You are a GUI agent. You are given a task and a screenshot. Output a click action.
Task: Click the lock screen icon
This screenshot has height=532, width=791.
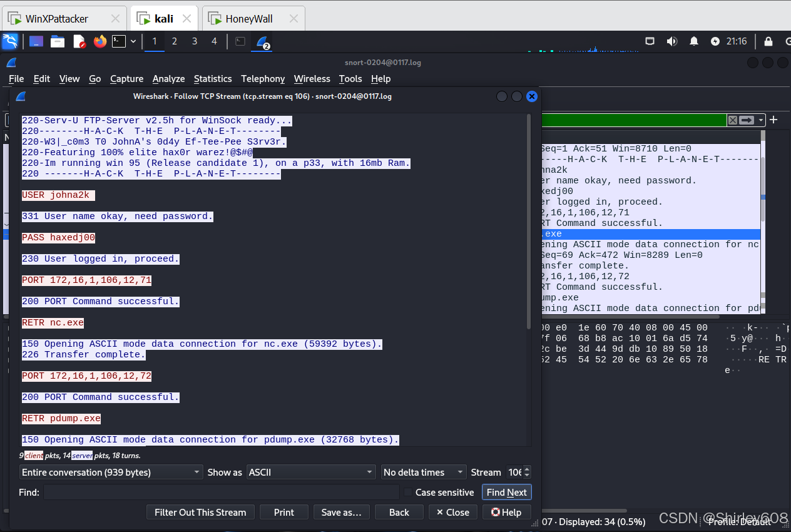click(768, 41)
